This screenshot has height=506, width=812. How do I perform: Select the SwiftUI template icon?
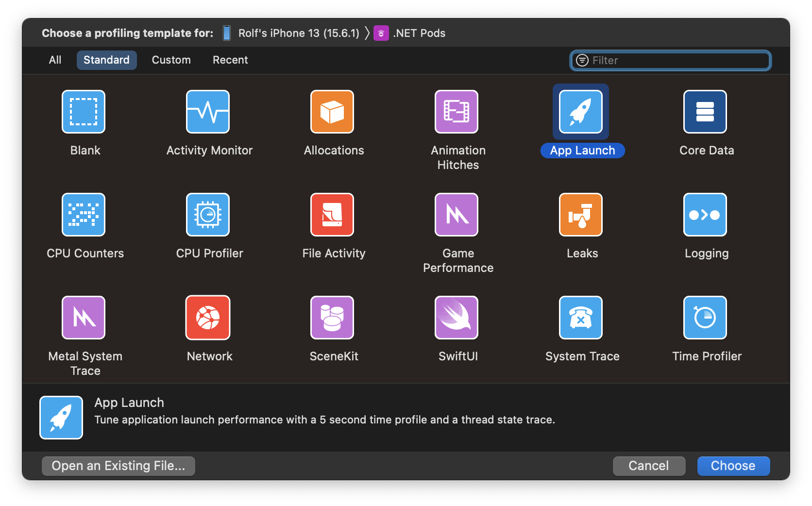point(457,318)
